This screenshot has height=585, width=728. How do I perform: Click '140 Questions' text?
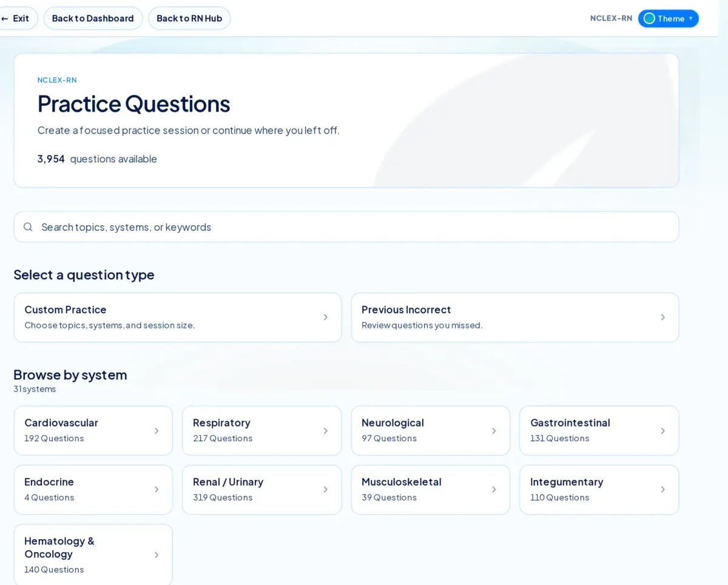pyautogui.click(x=54, y=570)
